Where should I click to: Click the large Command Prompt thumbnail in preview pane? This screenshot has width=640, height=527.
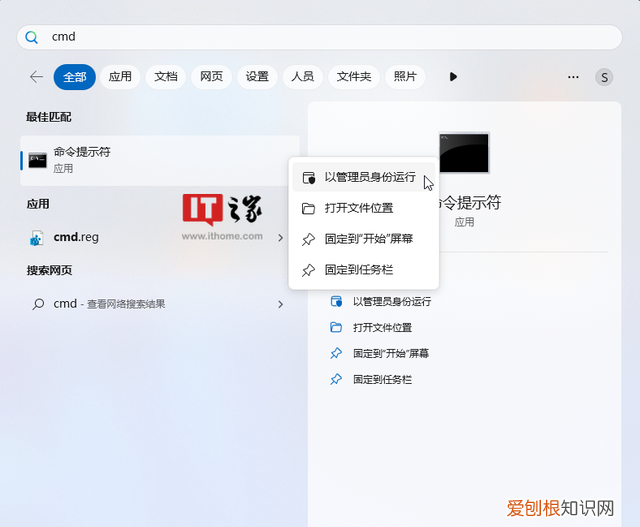[464, 153]
